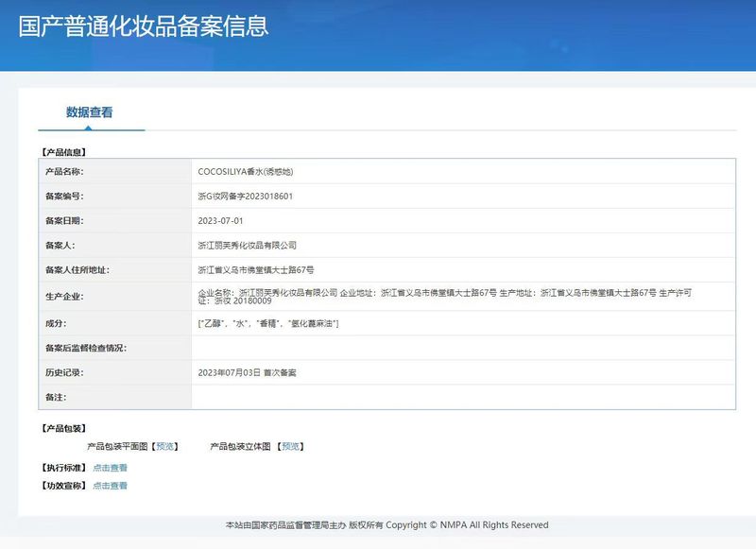Click the 备案编号 row label
The width and height of the screenshot is (756, 549).
(x=64, y=197)
